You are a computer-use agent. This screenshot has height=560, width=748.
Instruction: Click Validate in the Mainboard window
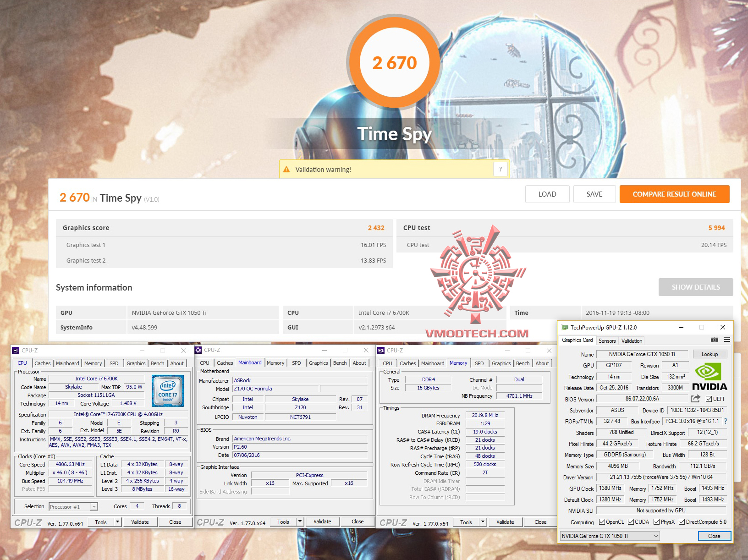point(322,522)
